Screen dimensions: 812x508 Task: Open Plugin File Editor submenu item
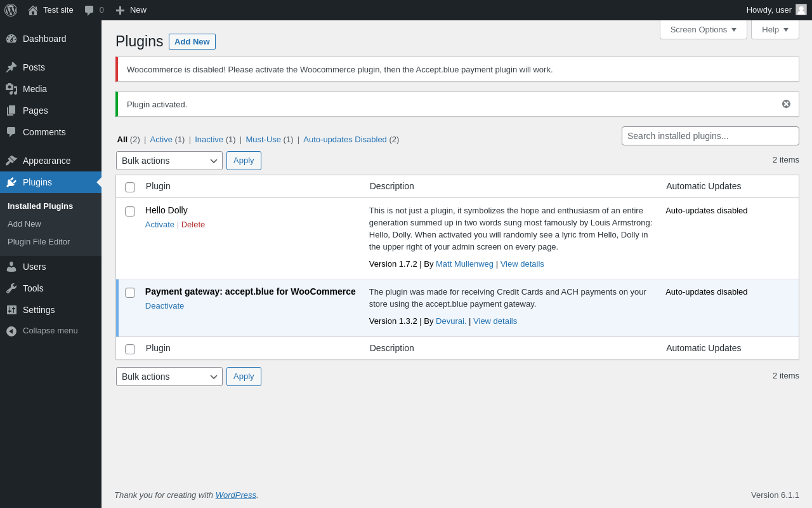tap(39, 242)
